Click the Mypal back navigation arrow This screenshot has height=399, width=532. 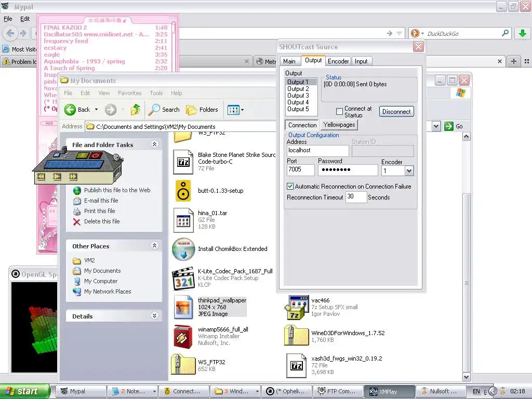(10, 33)
